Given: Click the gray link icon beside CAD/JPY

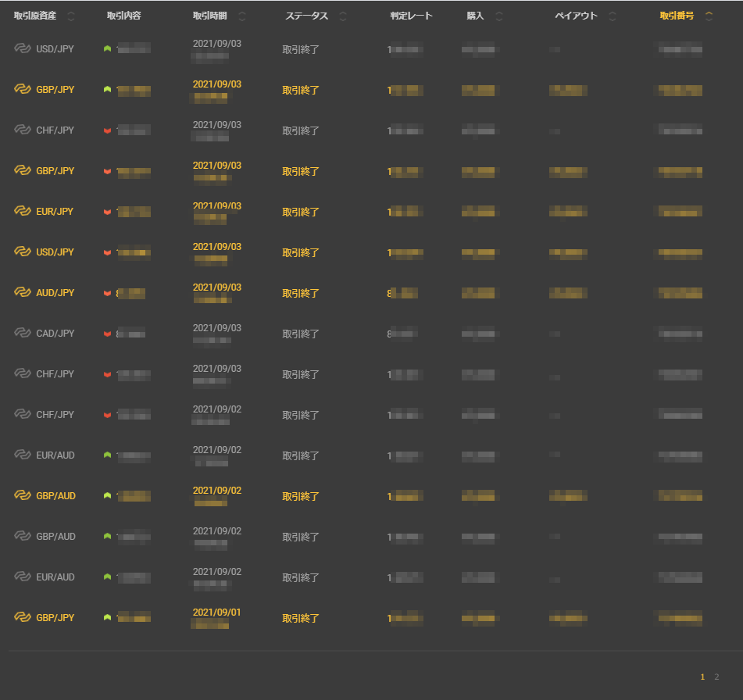Looking at the screenshot, I should (x=22, y=333).
